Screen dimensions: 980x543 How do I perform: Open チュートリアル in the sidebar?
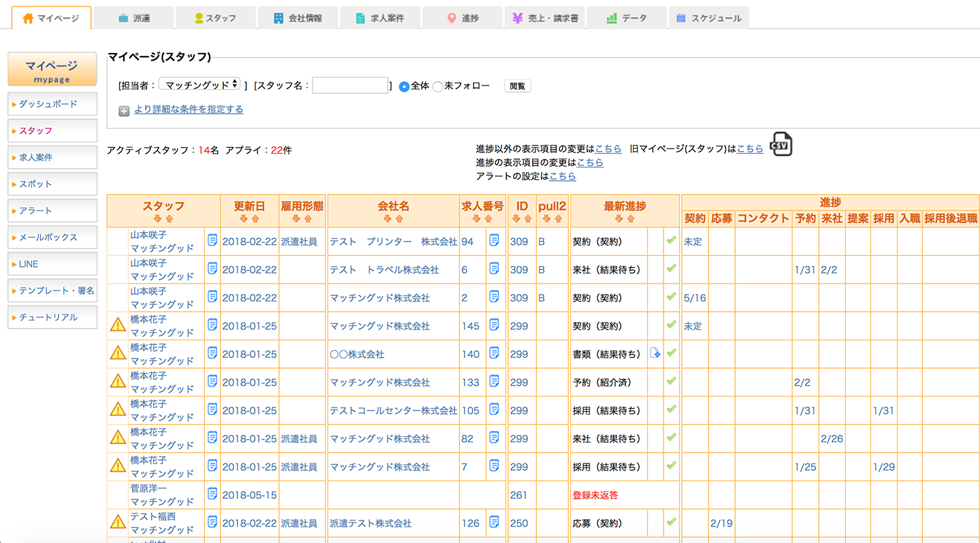[52, 317]
